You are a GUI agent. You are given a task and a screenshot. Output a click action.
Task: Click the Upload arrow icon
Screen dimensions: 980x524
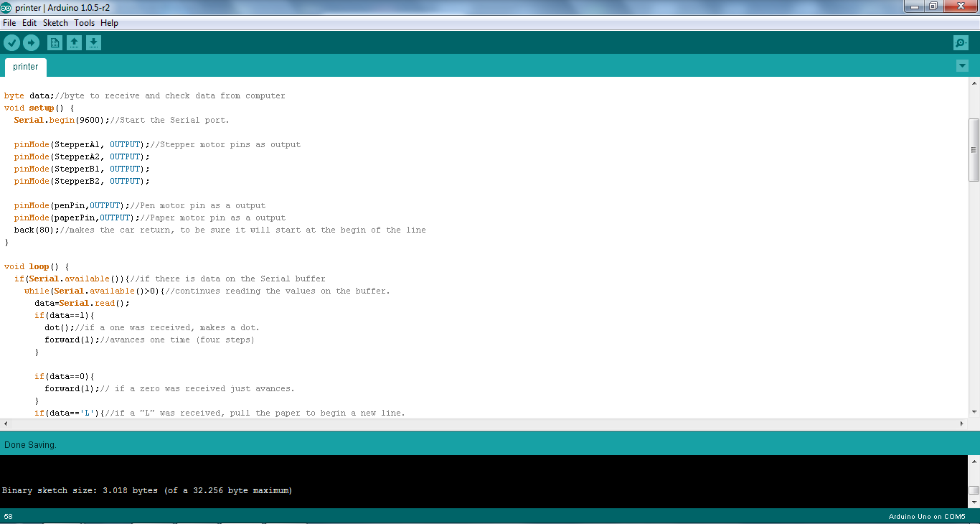31,42
